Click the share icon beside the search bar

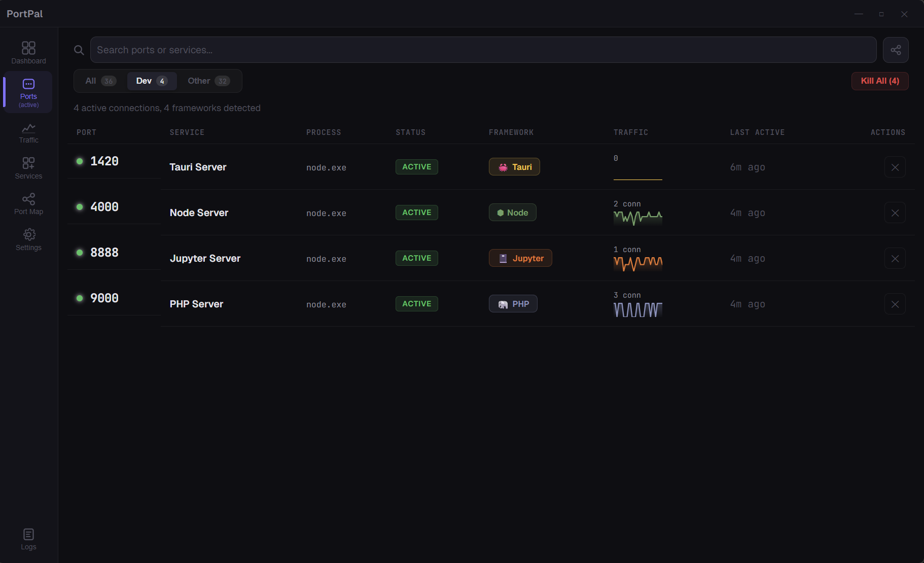[x=896, y=50]
